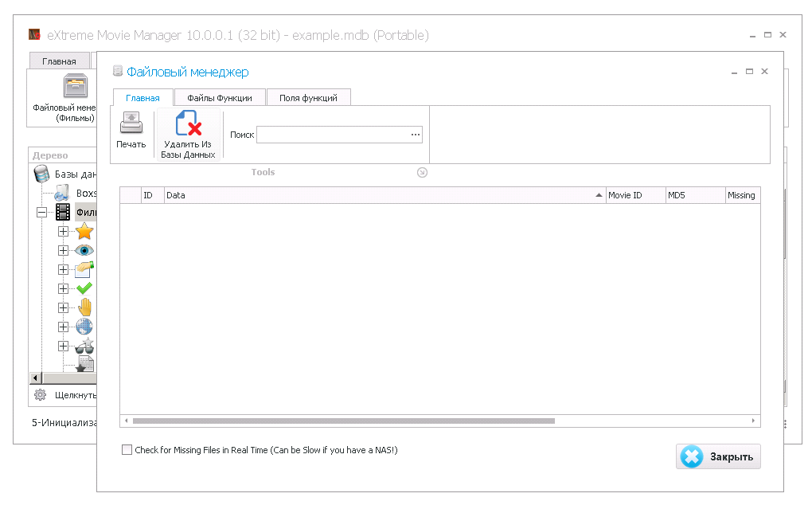812x505 pixels.
Task: Click the hand holding card icon in the tree
Action: (x=84, y=269)
